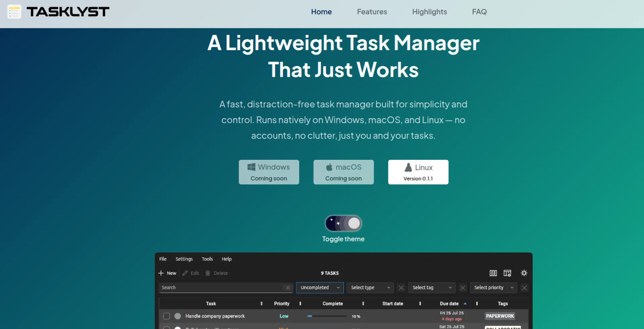
Task: Open the FAQ nav link
Action: [x=479, y=12]
